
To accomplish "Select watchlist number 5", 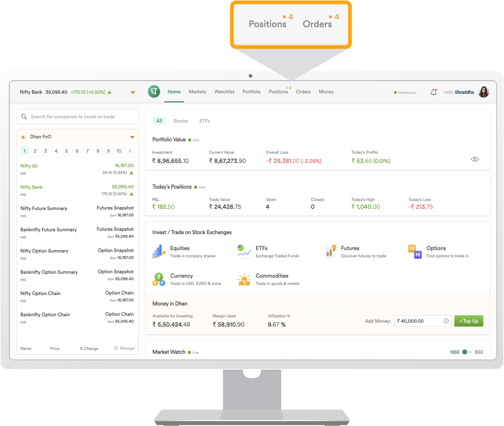I will [x=67, y=151].
